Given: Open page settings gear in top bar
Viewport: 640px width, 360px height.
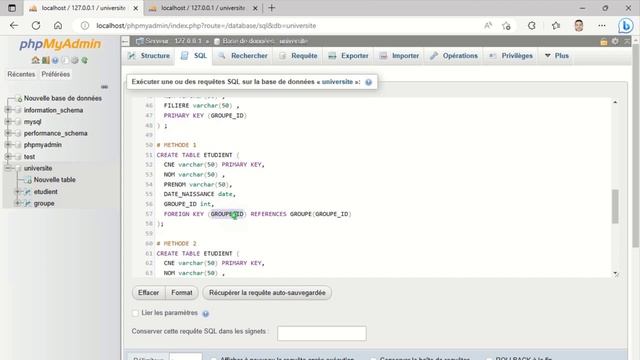Looking at the screenshot, I should [615, 41].
